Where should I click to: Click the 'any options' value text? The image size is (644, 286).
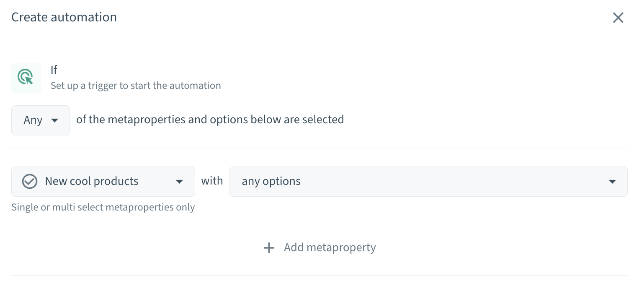(x=271, y=181)
